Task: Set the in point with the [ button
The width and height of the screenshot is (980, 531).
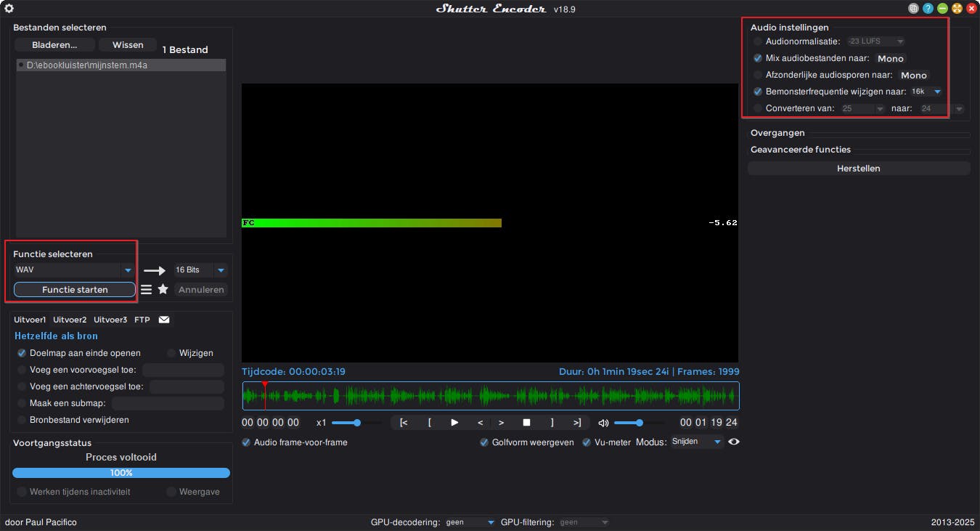Action: (x=430, y=422)
